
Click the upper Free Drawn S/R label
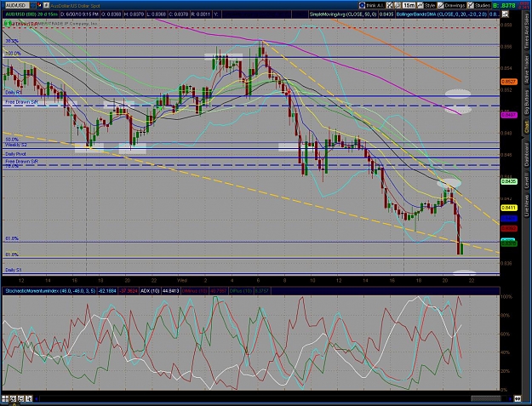click(21, 102)
